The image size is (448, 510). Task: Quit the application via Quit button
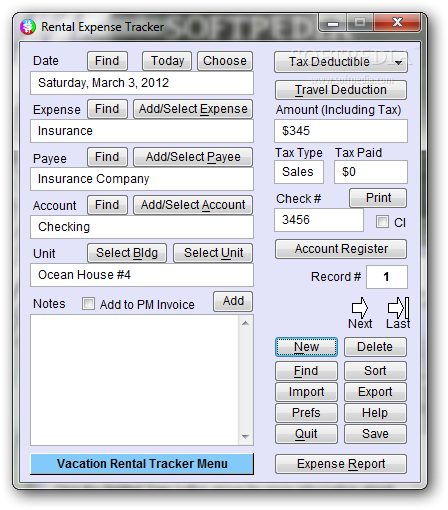(x=306, y=434)
